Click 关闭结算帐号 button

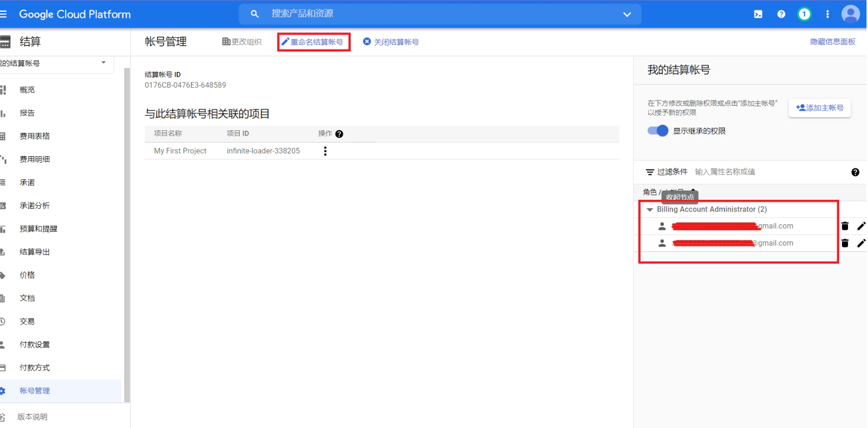391,42
